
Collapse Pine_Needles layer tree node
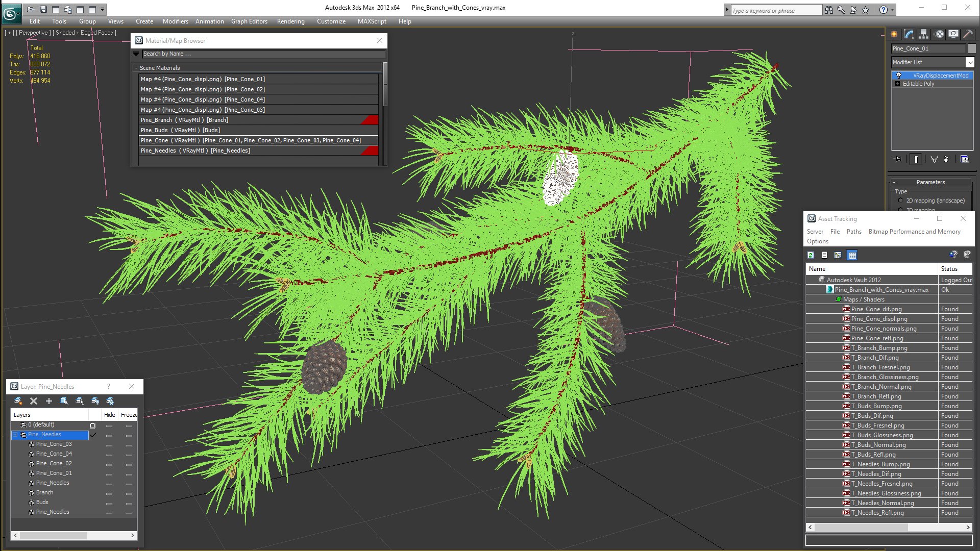pyautogui.click(x=15, y=435)
